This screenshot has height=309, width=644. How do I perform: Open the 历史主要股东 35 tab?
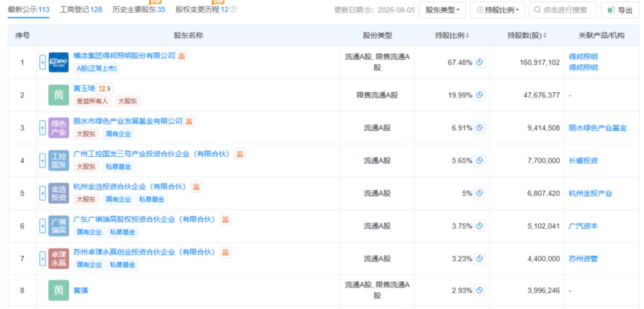coord(139,9)
